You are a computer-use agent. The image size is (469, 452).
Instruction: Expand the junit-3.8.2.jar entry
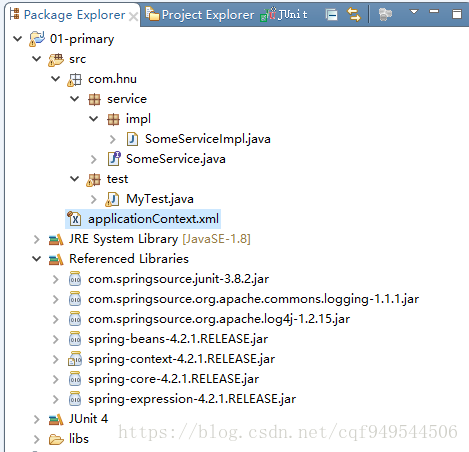point(55,279)
